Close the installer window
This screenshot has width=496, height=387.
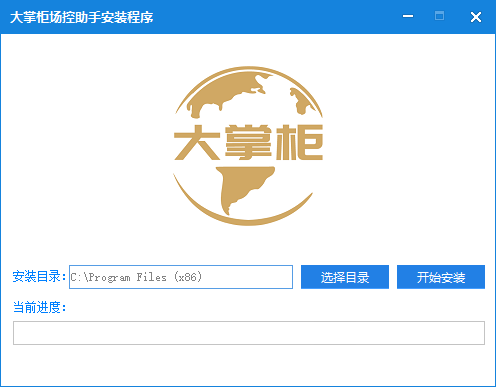point(476,17)
